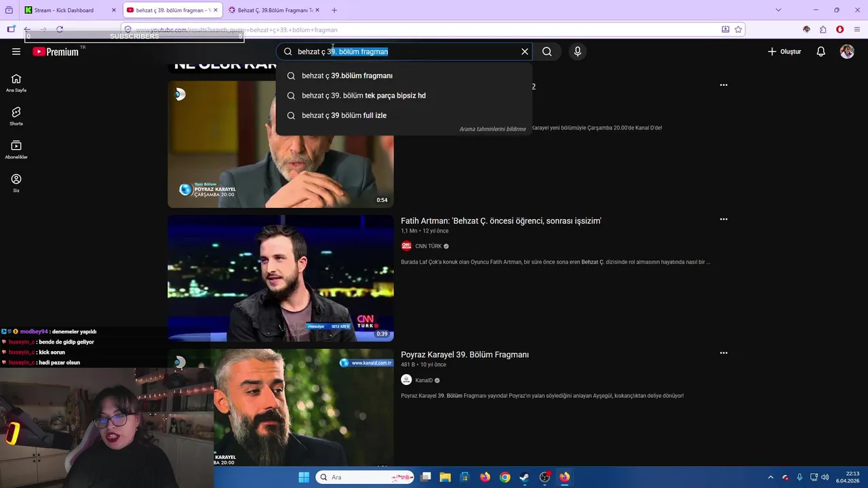Show hidden system tray icons chevron

[770, 477]
